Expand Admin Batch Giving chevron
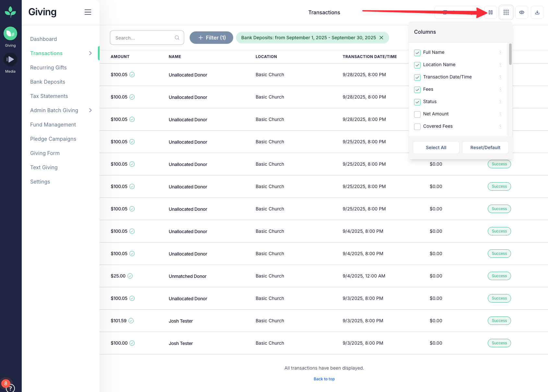The height and width of the screenshot is (392, 548). point(90,110)
